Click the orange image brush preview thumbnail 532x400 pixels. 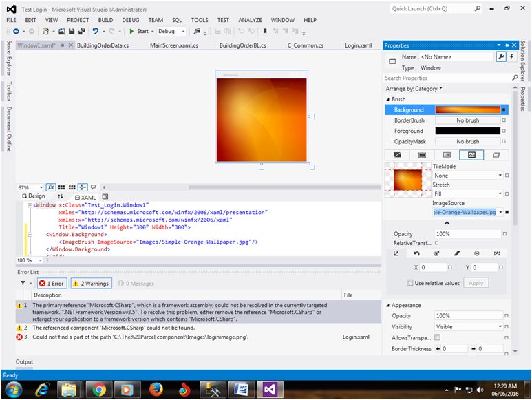tap(407, 180)
